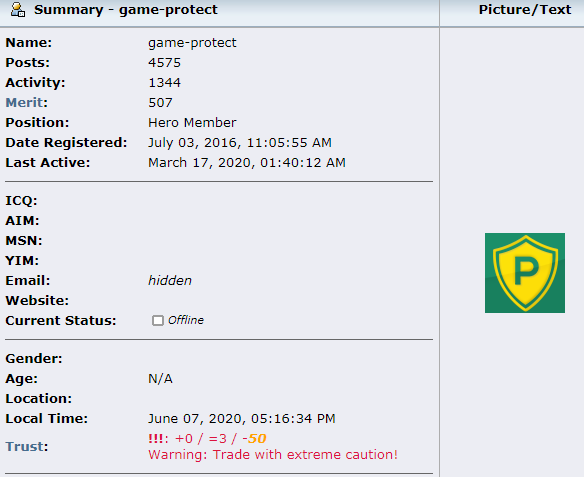This screenshot has height=477, width=584.
Task: Click the Last Active date value
Action: click(x=247, y=163)
